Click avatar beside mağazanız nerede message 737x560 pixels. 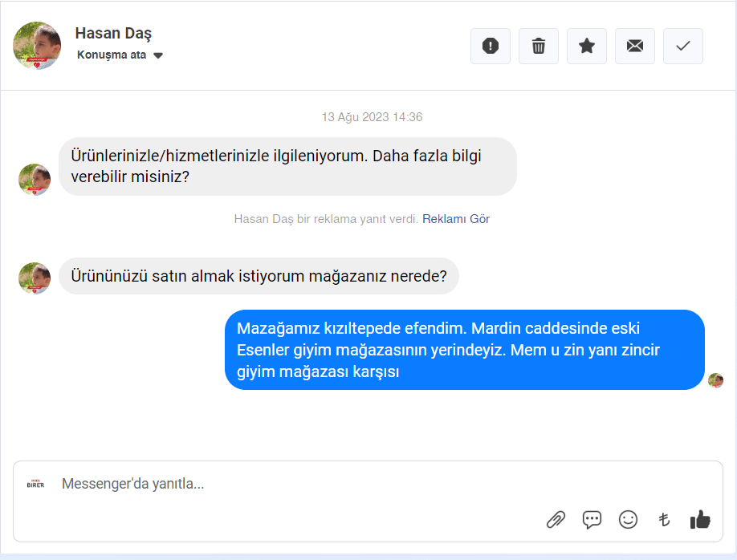pos(35,278)
